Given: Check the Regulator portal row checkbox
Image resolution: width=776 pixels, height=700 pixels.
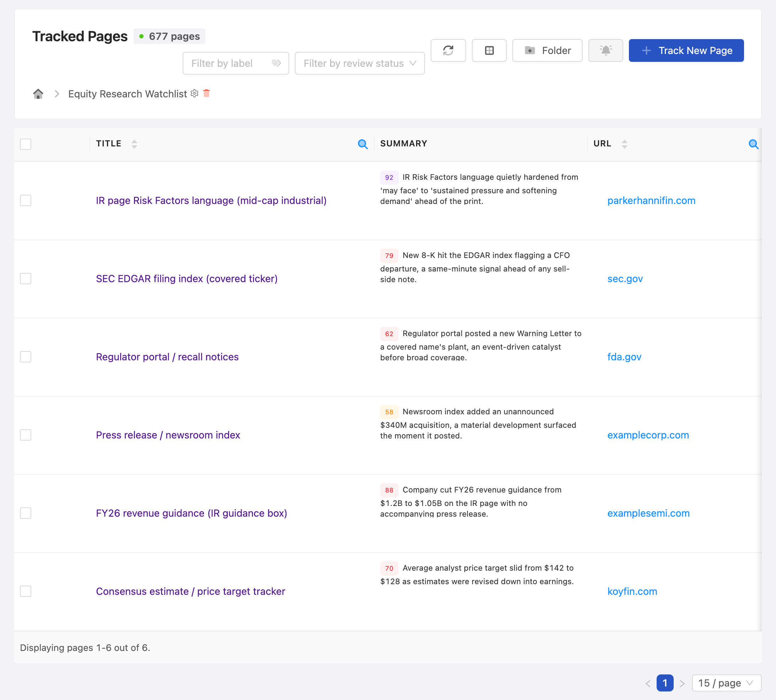Looking at the screenshot, I should click(26, 356).
